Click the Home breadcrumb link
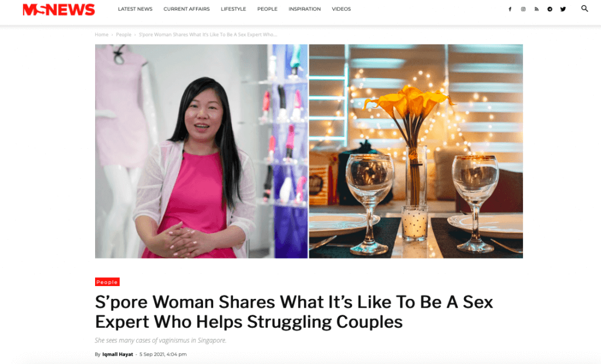Image resolution: width=601 pixels, height=364 pixels. point(102,35)
